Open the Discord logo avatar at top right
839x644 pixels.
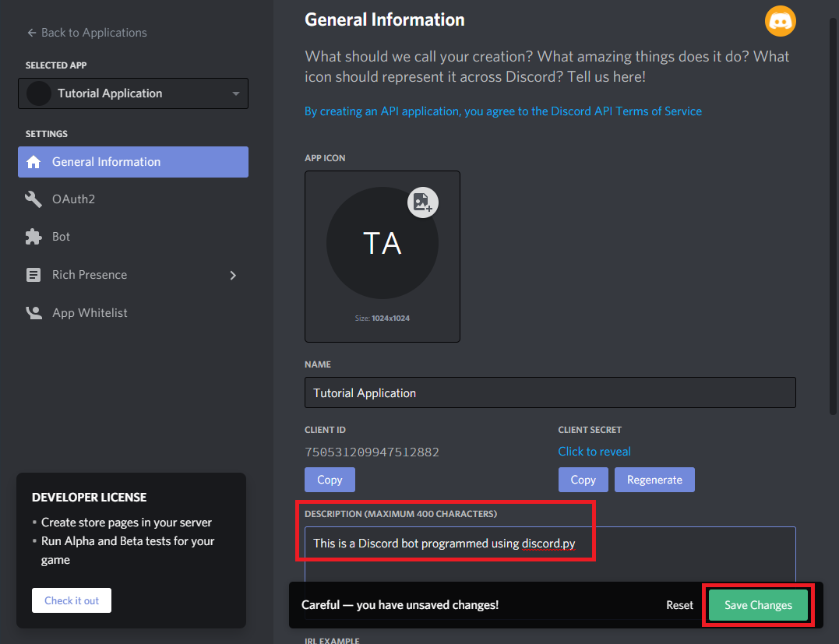(780, 21)
